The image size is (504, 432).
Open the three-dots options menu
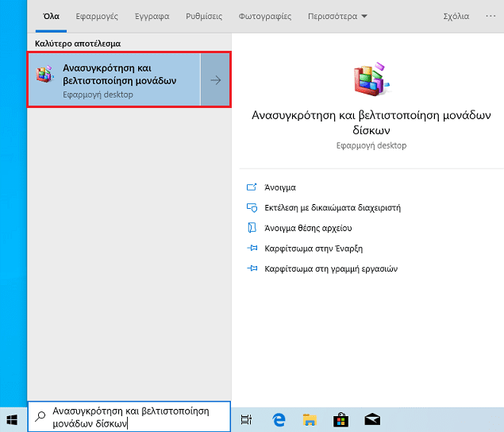[491, 16]
